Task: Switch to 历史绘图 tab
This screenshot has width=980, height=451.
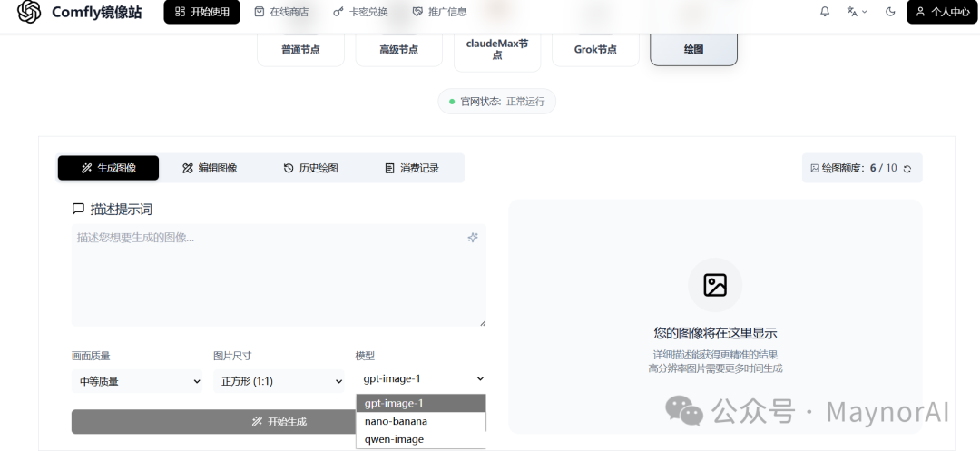Action: click(x=310, y=168)
